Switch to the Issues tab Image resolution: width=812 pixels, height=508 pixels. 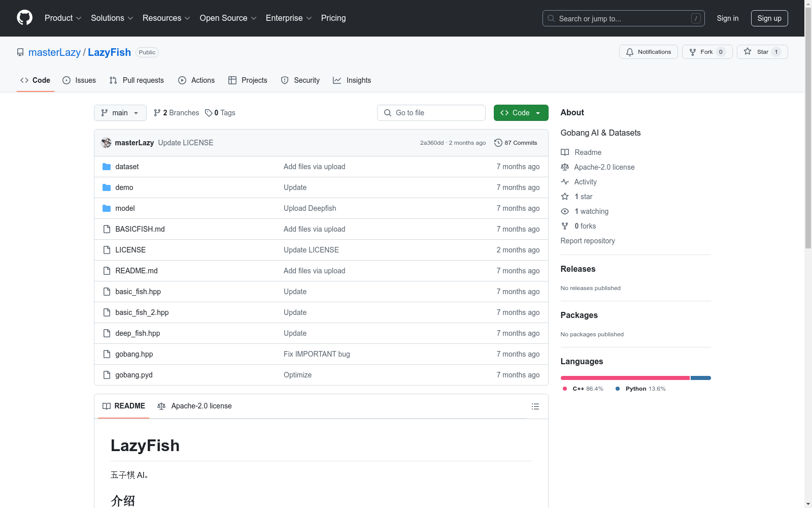[x=79, y=80]
